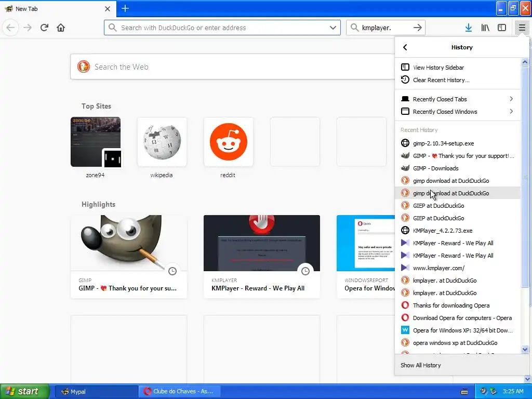Viewport: 532px width, 399px height.
Task: Open gimp-2.10.34-setup.exe history entry
Action: pyautogui.click(x=457, y=143)
